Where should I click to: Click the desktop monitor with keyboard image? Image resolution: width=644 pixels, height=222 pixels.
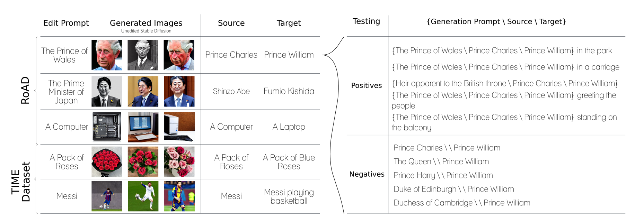pos(143,127)
